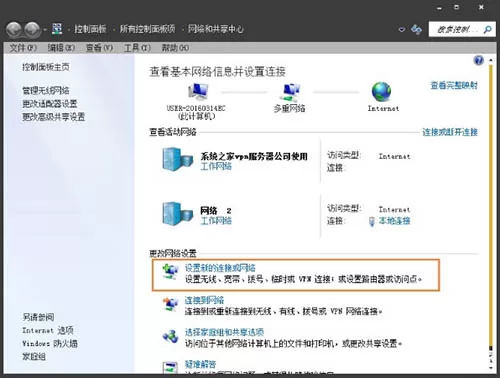Open 控制面板主页 in the sidebar

click(46, 67)
